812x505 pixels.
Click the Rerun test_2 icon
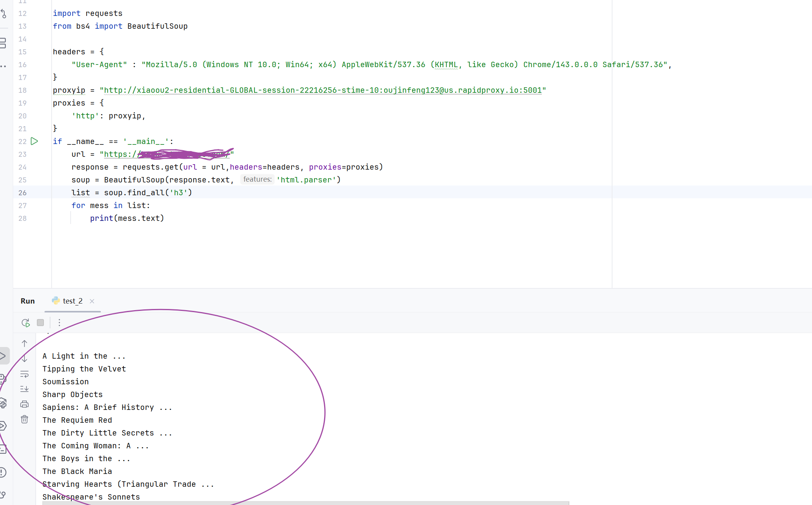(x=26, y=323)
